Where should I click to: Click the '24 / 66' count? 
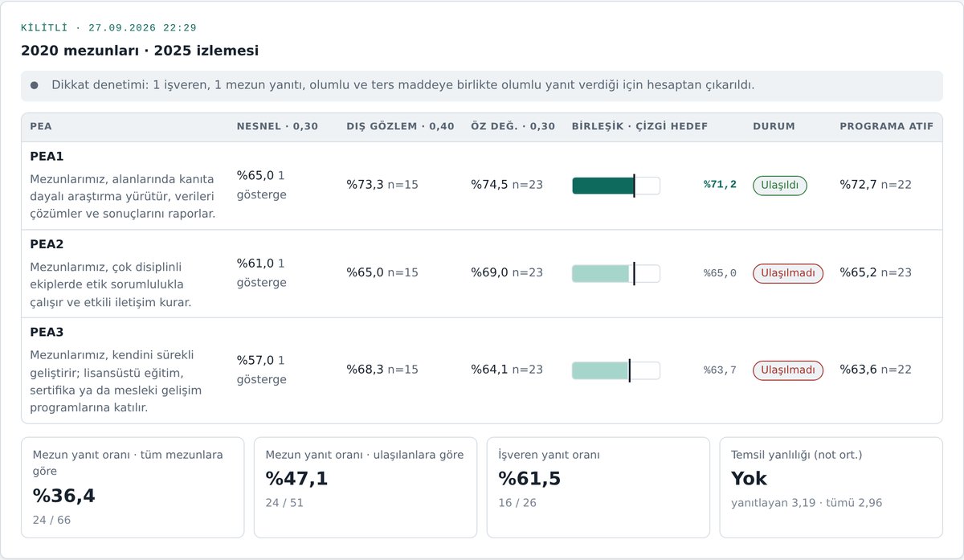pyautogui.click(x=51, y=520)
